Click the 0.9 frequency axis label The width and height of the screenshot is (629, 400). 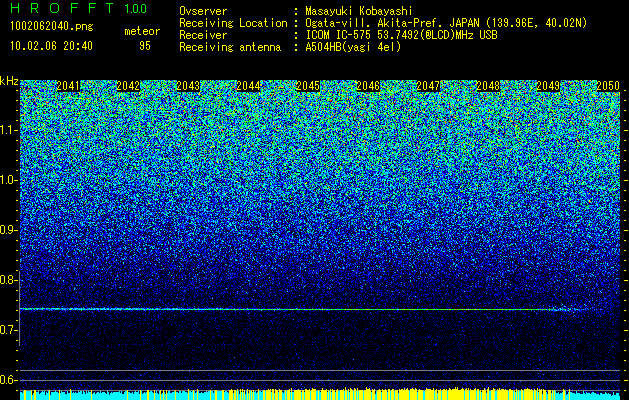[x=9, y=230]
